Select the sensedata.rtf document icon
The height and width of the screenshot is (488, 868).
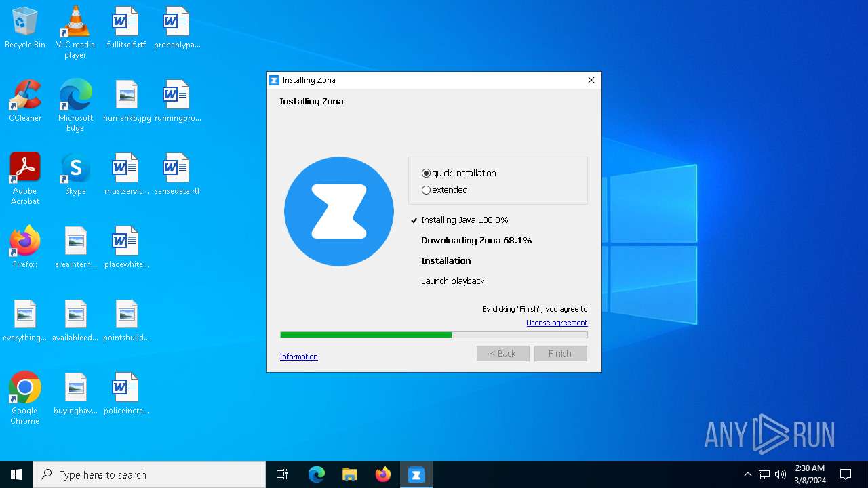[177, 175]
